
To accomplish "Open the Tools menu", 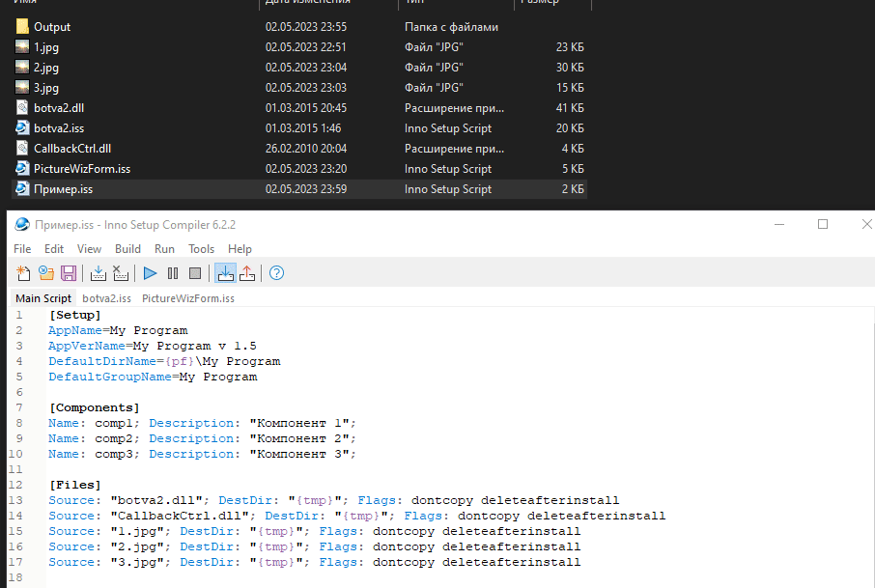I will point(202,249).
